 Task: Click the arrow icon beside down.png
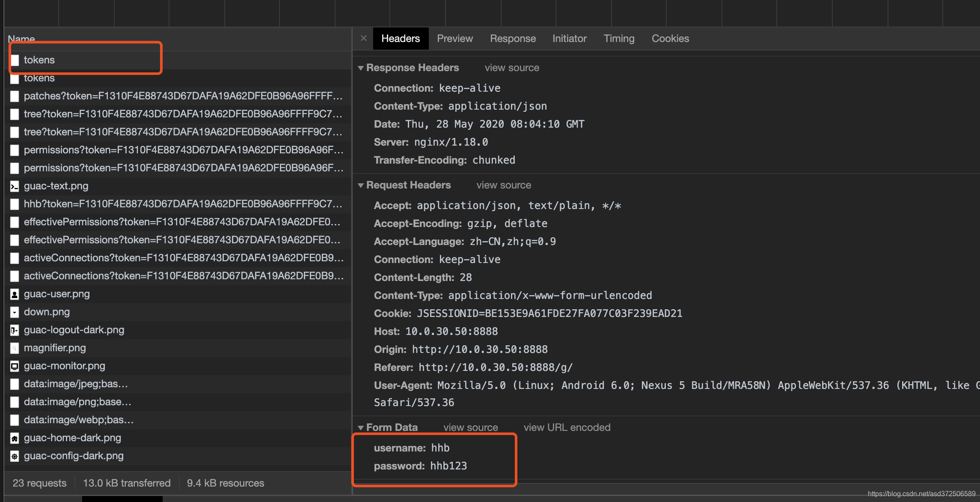click(15, 312)
